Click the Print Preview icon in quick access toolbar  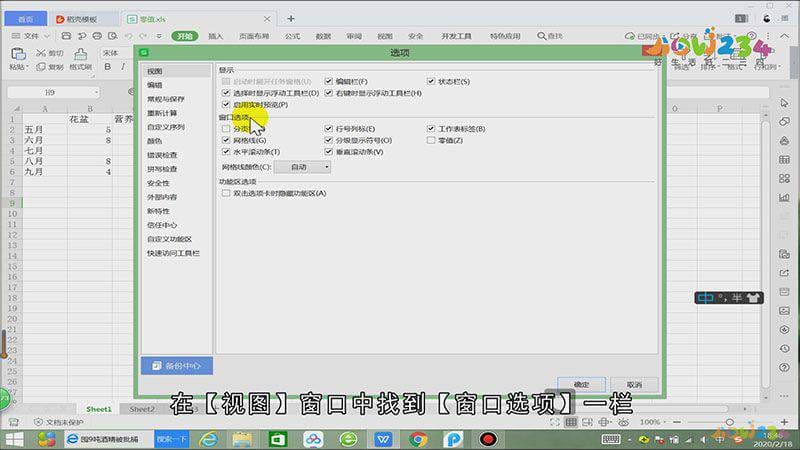(x=112, y=36)
